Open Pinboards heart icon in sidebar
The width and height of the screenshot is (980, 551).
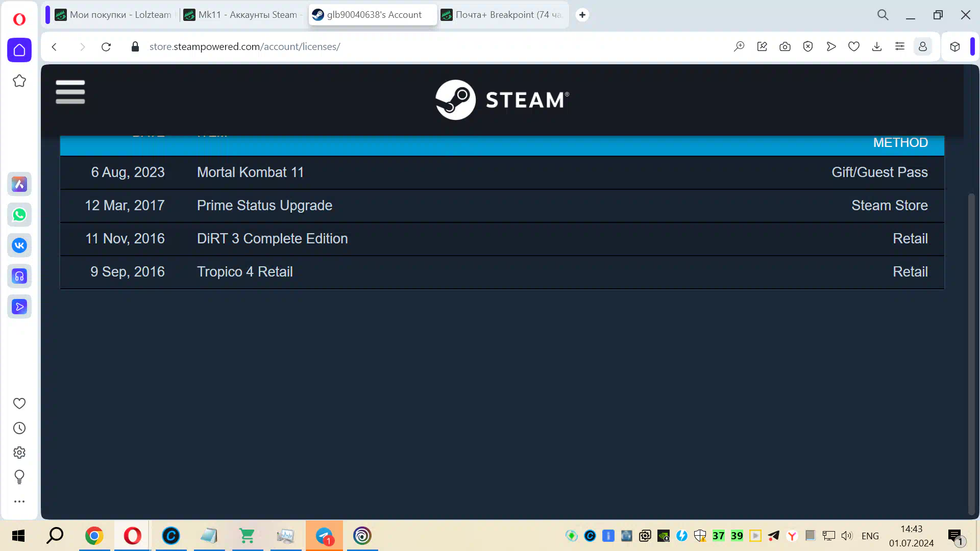pyautogui.click(x=19, y=404)
